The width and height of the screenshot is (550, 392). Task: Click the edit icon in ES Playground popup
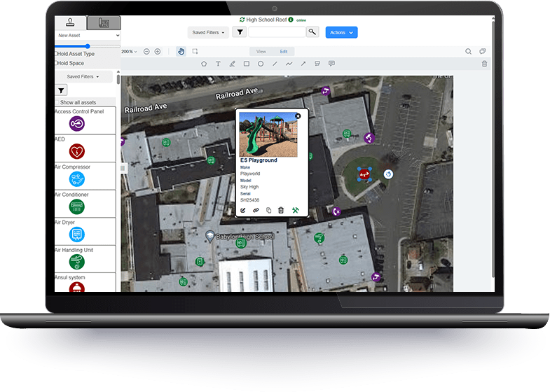pyautogui.click(x=243, y=210)
